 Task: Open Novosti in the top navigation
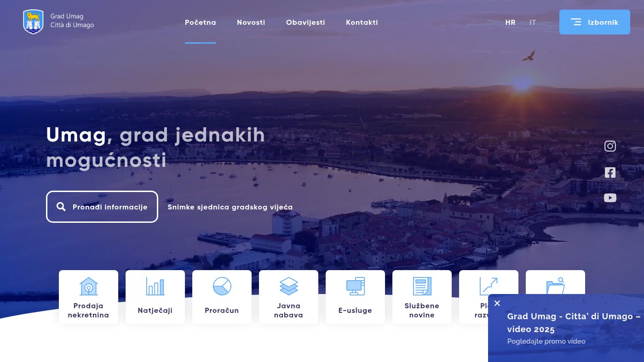point(251,23)
